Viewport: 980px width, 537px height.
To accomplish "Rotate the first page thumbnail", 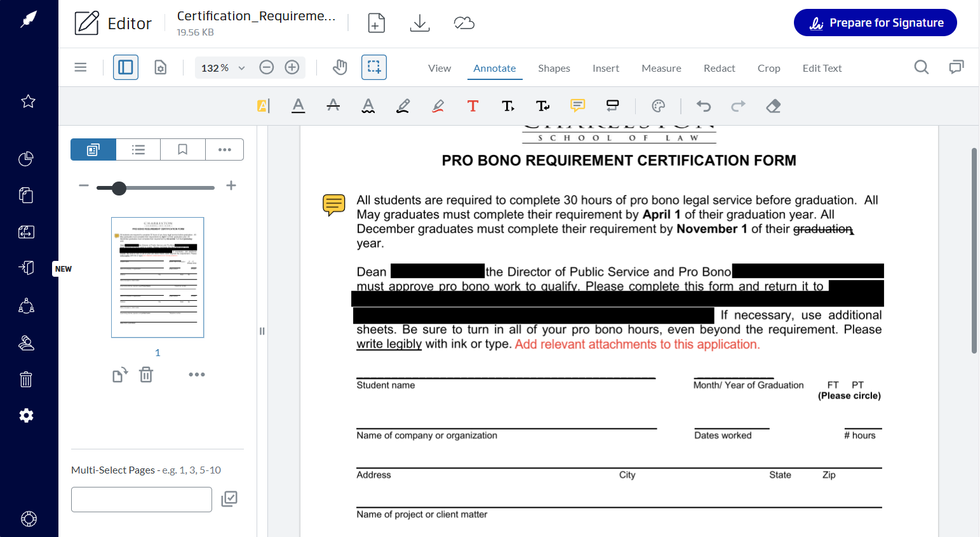I will pyautogui.click(x=119, y=375).
